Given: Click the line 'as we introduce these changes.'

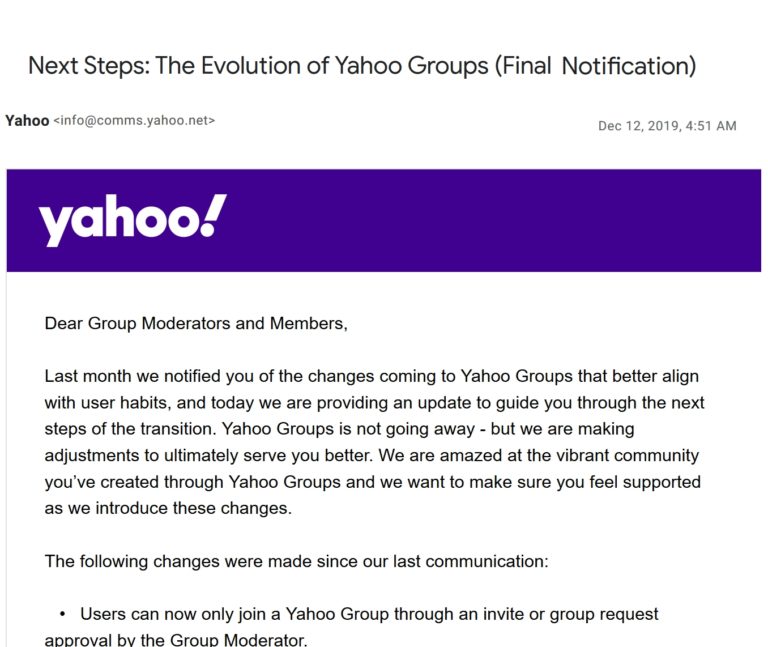Looking at the screenshot, I should coord(168,508).
